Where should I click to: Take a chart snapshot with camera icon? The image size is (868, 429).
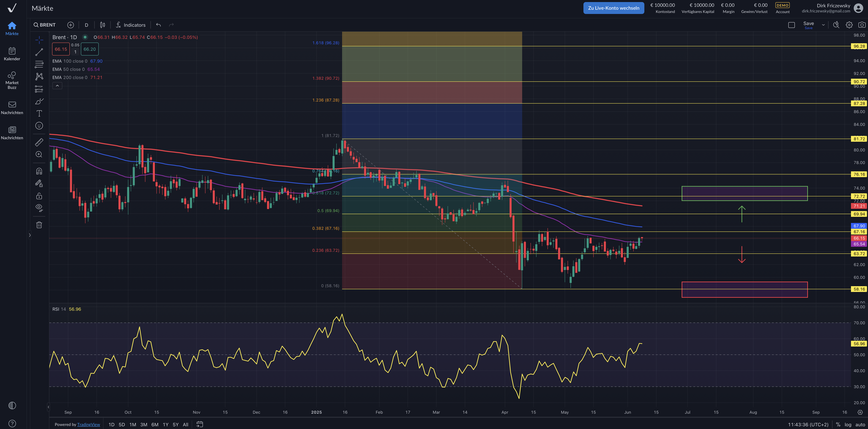(862, 25)
